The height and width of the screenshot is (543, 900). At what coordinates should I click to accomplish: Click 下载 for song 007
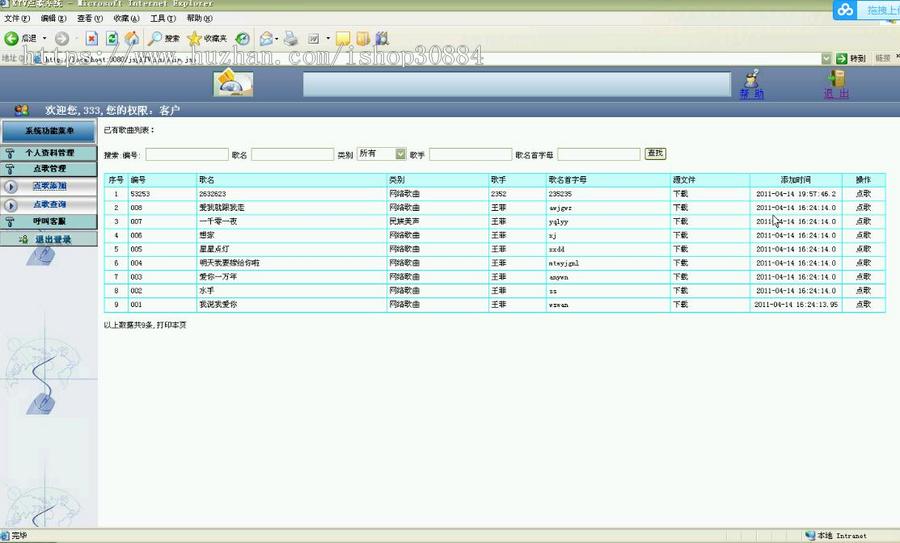click(680, 222)
